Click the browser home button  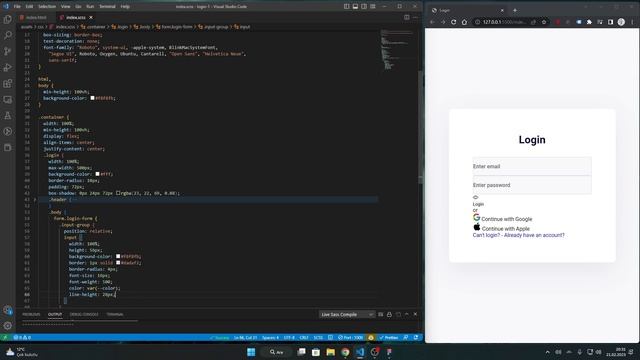464,22
